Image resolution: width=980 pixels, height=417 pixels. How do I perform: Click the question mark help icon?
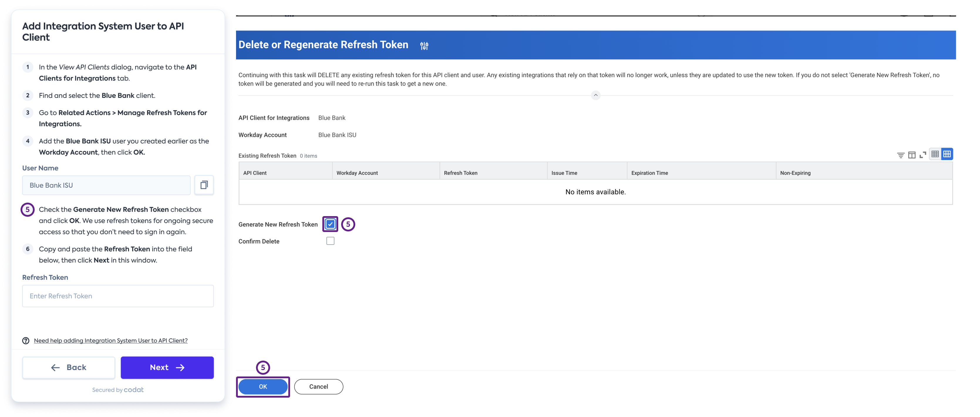click(x=26, y=341)
